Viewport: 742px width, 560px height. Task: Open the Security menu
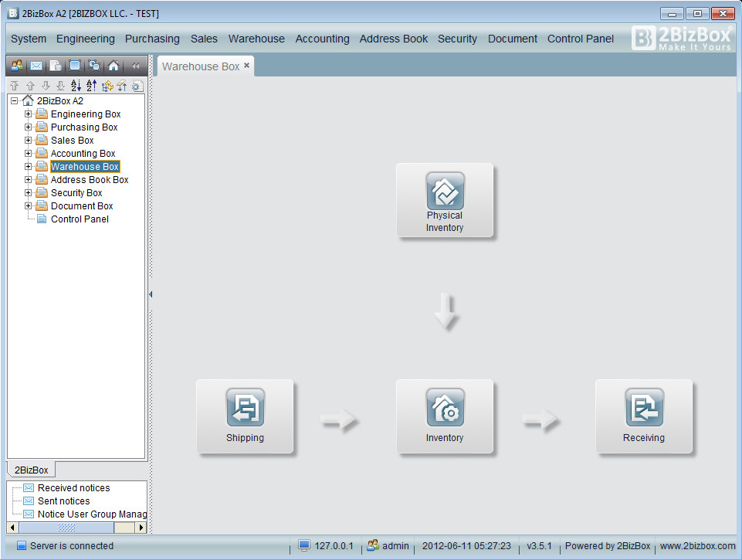click(457, 39)
